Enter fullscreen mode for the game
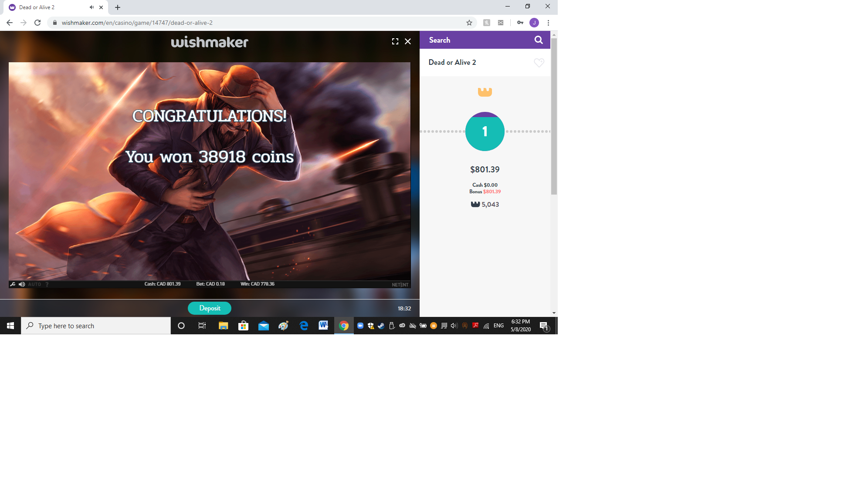The image size is (868, 488). point(395,41)
